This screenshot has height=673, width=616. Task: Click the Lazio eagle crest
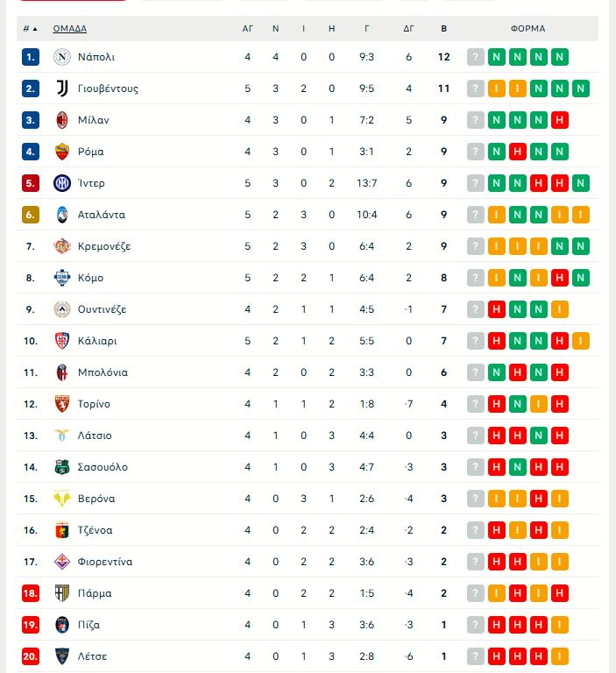coord(62,436)
